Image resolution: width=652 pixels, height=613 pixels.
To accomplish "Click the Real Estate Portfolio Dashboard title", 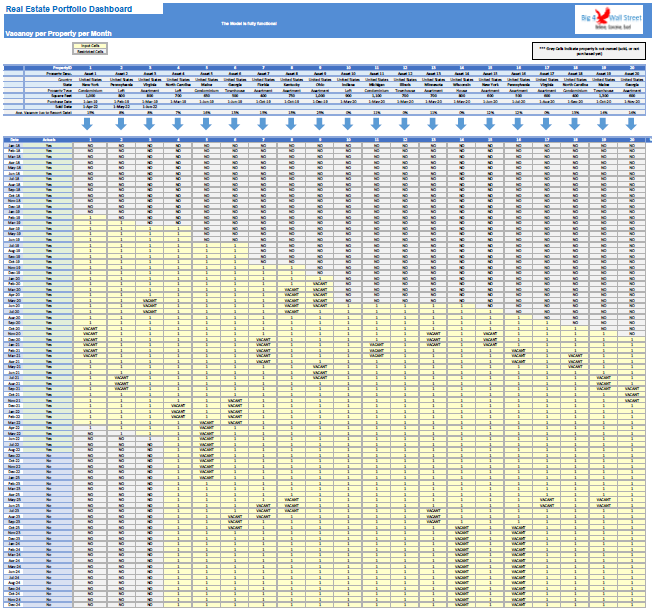I will click(69, 9).
